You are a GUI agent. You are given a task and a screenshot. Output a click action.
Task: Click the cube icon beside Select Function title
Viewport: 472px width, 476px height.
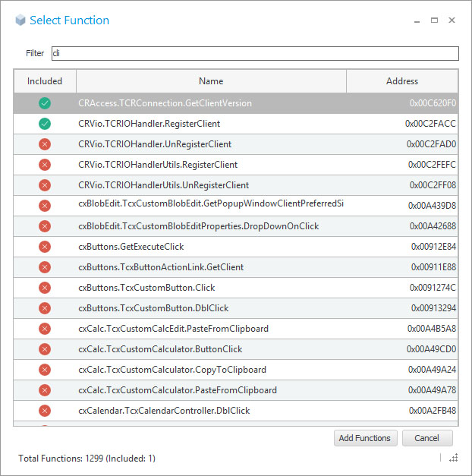click(20, 20)
